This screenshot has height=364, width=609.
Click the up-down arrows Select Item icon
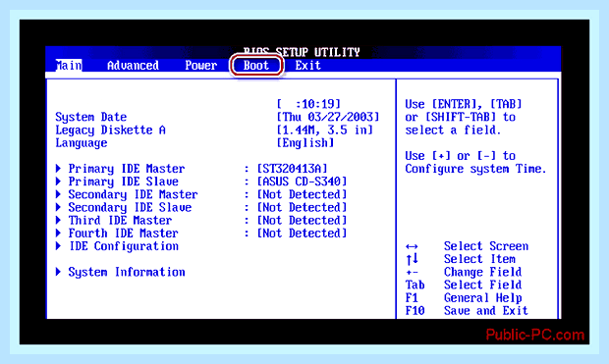pyautogui.click(x=412, y=259)
